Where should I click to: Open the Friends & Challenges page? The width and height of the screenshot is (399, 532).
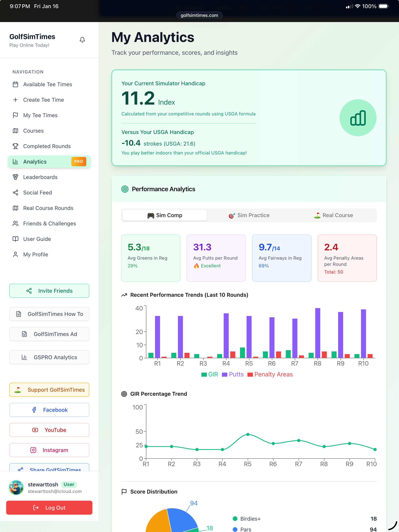[49, 224]
